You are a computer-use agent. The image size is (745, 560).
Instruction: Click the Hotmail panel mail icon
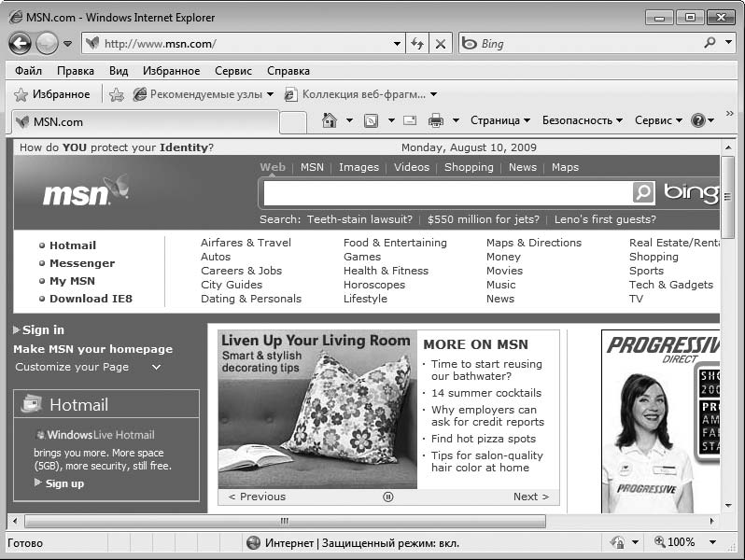tap(32, 404)
